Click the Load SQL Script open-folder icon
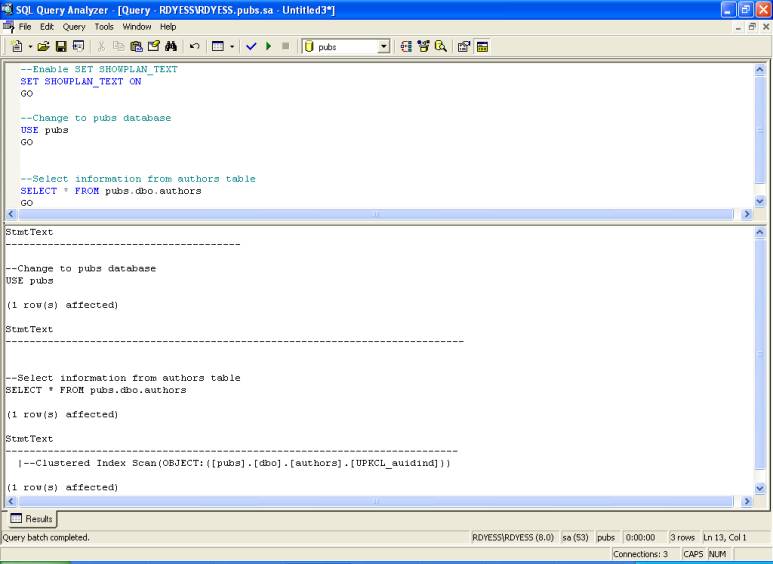This screenshot has width=773, height=564. point(43,46)
